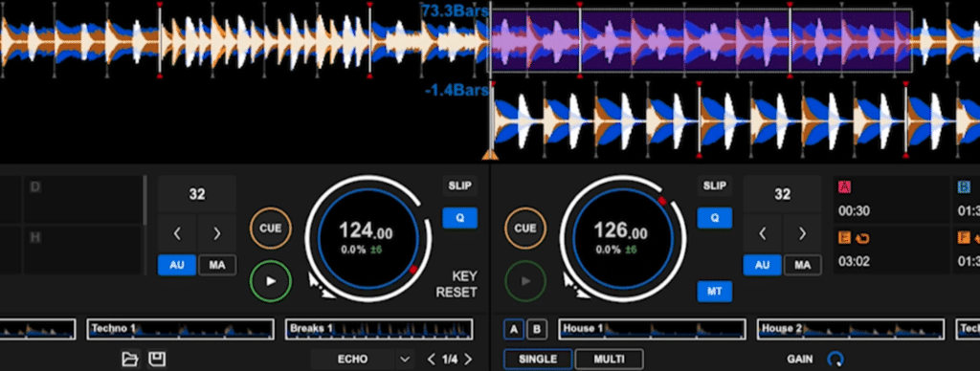Select MULTI sampler mode
The height and width of the screenshot is (371, 980).
click(x=609, y=360)
